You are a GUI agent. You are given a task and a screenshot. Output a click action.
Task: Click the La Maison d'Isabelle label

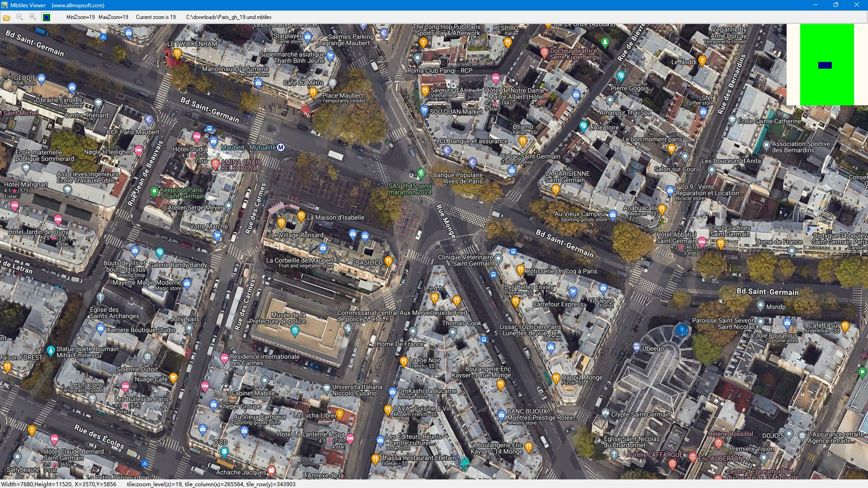[335, 217]
